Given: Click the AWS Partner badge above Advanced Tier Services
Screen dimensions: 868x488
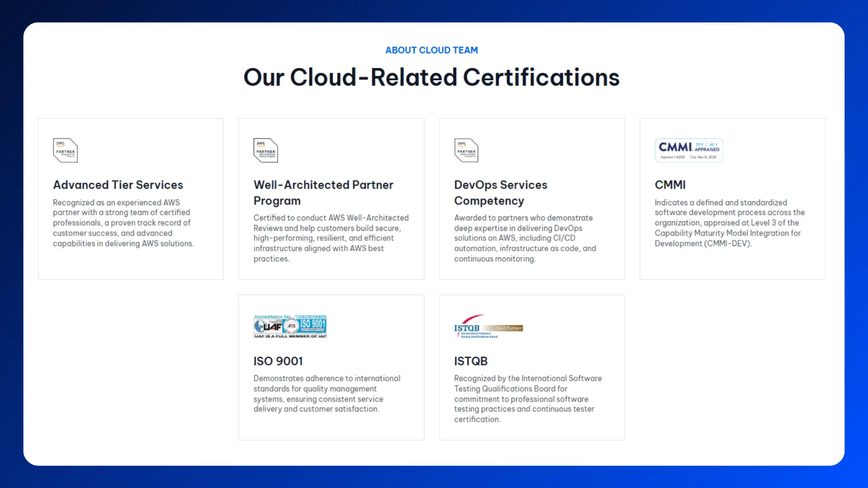Looking at the screenshot, I should (x=65, y=150).
